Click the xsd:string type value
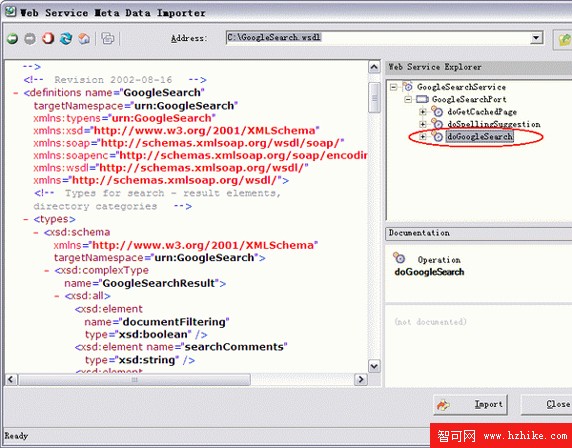 point(147,360)
